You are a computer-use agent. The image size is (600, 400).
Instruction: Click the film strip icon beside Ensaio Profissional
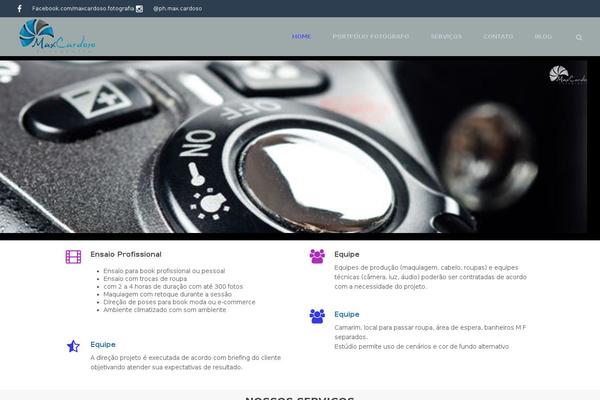click(73, 256)
